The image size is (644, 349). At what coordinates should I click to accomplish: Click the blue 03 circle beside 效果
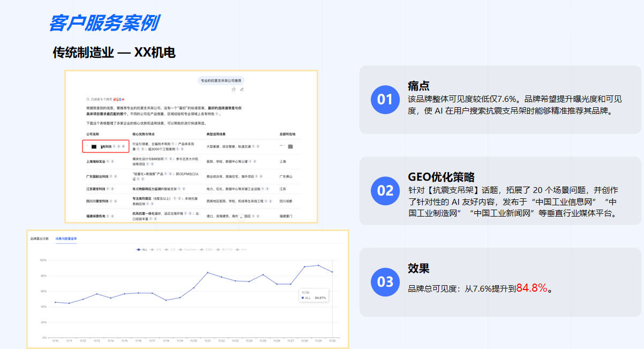tap(385, 281)
